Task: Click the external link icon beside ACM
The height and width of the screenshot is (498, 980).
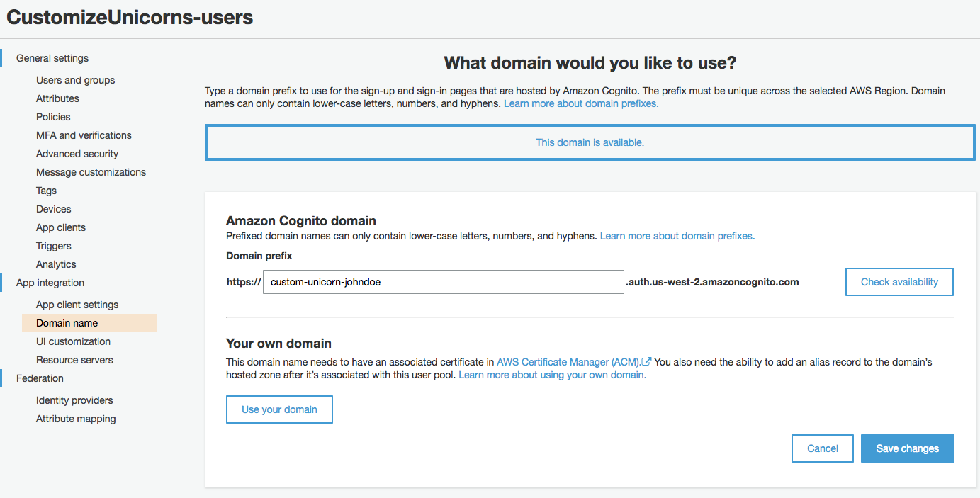Action: (646, 361)
